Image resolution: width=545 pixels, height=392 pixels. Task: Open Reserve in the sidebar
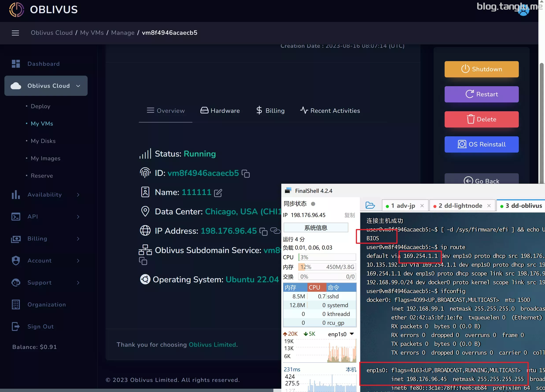[x=42, y=176]
